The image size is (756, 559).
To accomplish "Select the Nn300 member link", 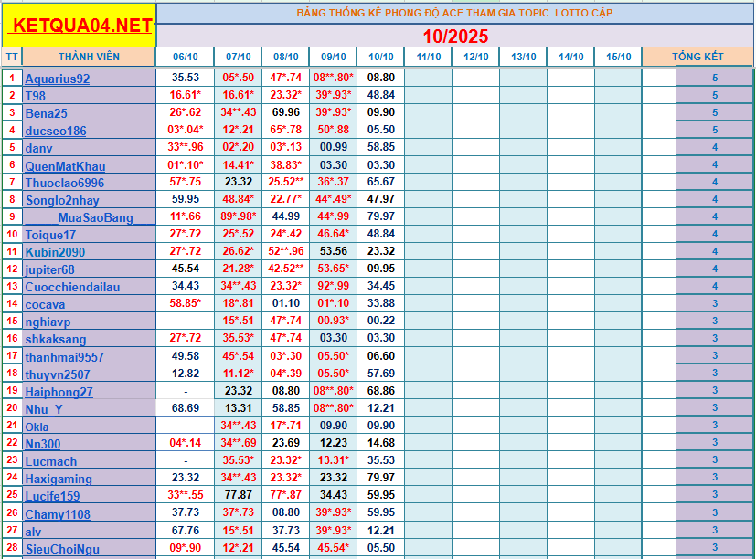I will 43,444.
